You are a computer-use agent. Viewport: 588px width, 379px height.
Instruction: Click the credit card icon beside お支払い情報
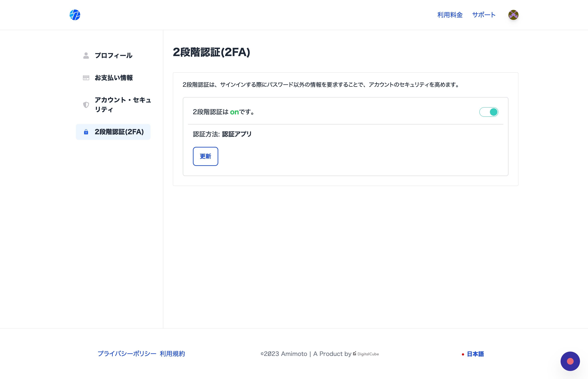[86, 78]
